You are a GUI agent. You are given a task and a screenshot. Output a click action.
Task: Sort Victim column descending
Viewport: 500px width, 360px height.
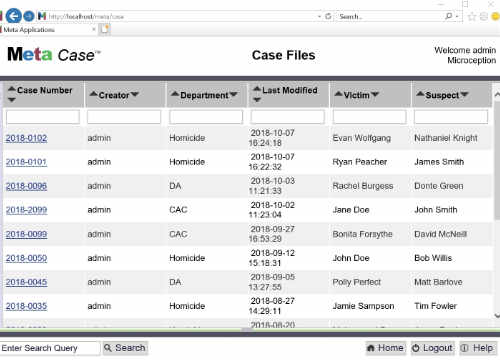[375, 94]
